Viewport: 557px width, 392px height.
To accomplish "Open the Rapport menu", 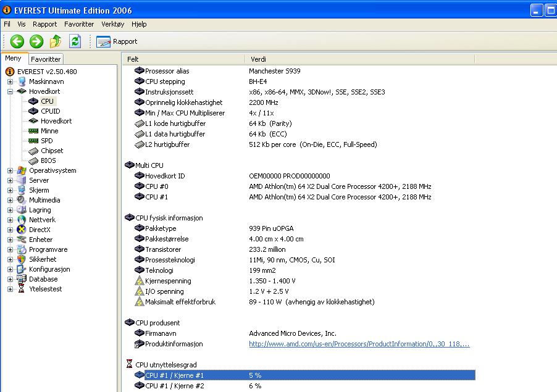I will (x=44, y=24).
